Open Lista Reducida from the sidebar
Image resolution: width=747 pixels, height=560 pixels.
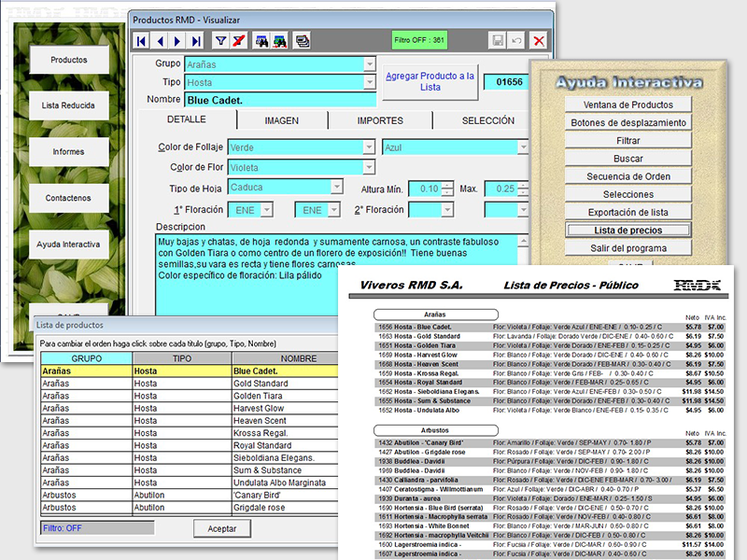point(68,105)
